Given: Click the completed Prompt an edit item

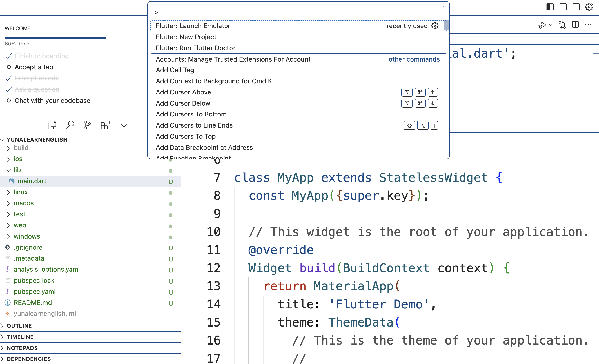Looking at the screenshot, I should pyautogui.click(x=37, y=78).
